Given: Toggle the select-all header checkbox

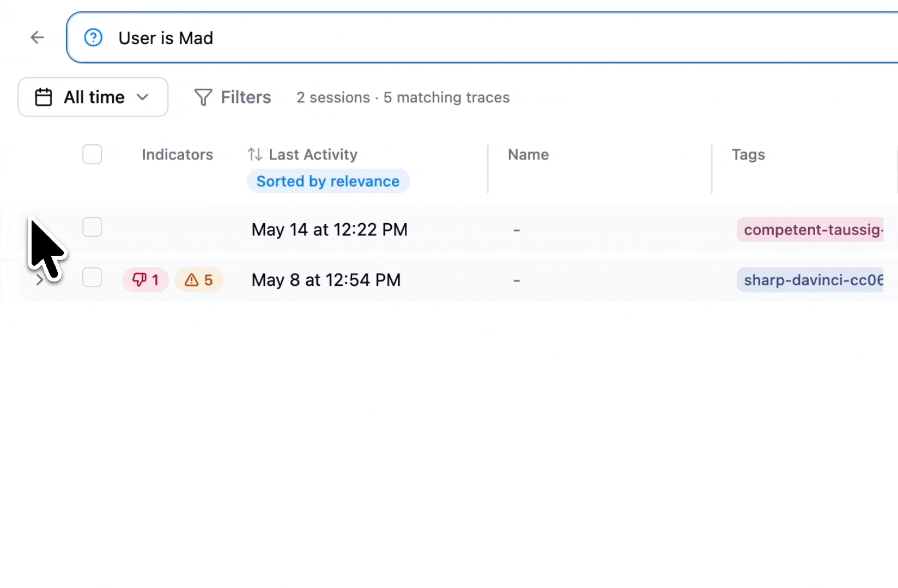Looking at the screenshot, I should point(92,155).
